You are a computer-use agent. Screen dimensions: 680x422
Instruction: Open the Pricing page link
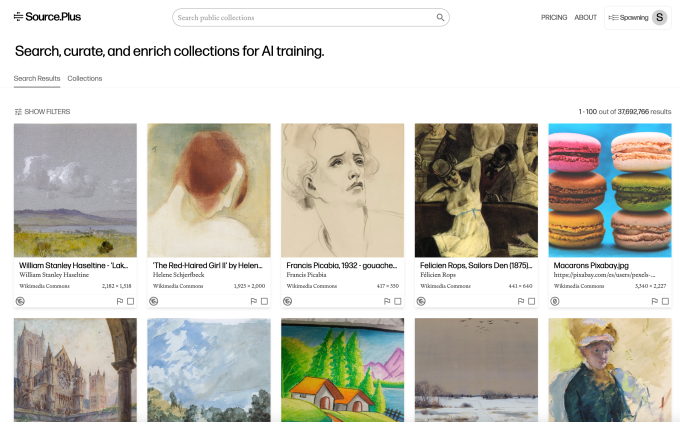[x=554, y=17]
